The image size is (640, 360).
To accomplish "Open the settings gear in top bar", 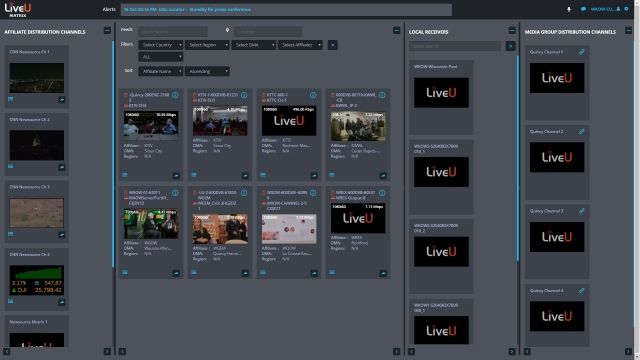I will [x=627, y=9].
